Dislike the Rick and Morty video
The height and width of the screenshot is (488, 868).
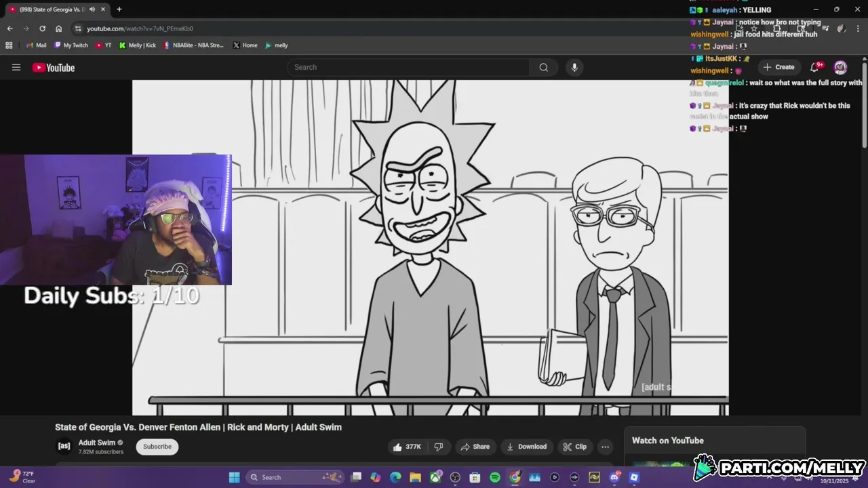pyautogui.click(x=439, y=447)
